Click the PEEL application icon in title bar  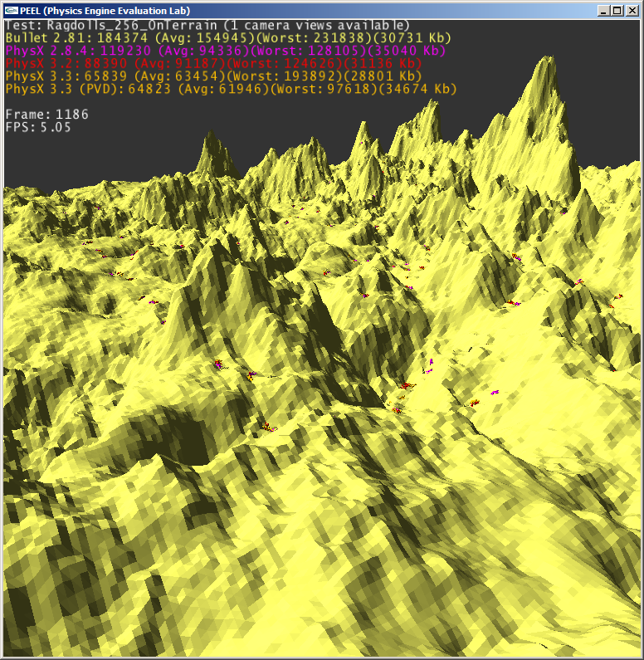[12, 11]
